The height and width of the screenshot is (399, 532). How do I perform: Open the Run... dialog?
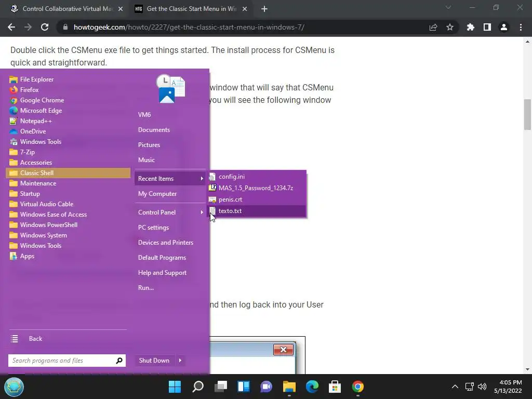170,288
